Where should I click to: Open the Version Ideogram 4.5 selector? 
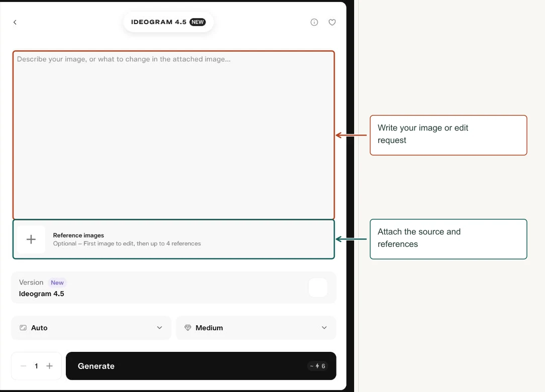coord(174,288)
